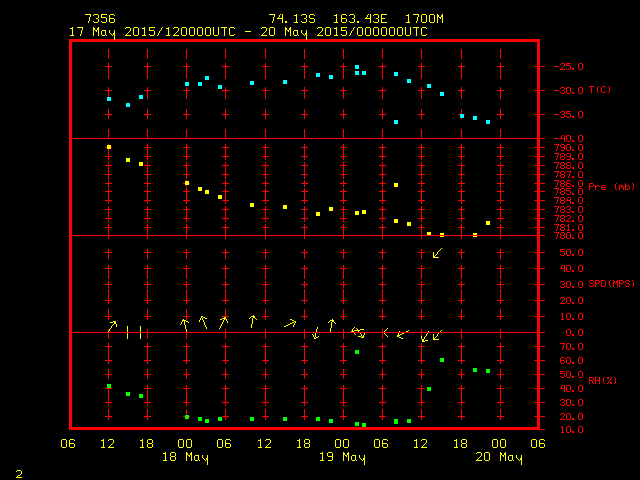Click the 20 May date label
Image resolution: width=640 pixels, height=480 pixels.
[498, 458]
